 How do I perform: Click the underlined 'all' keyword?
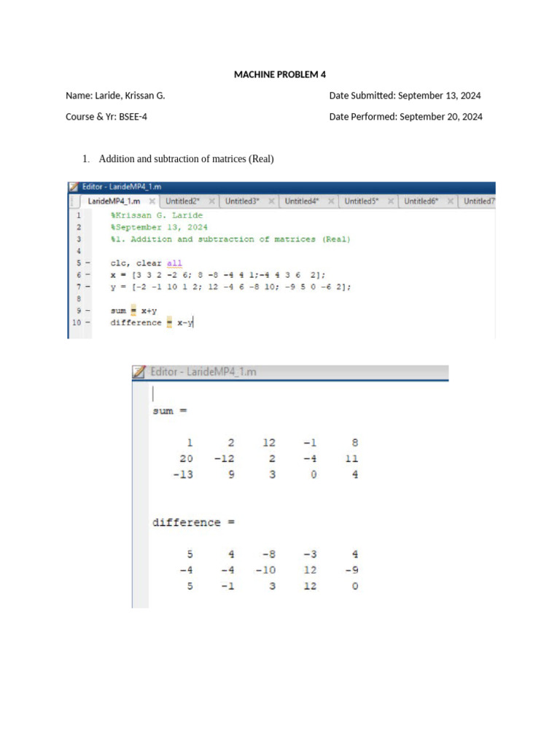pos(174,263)
